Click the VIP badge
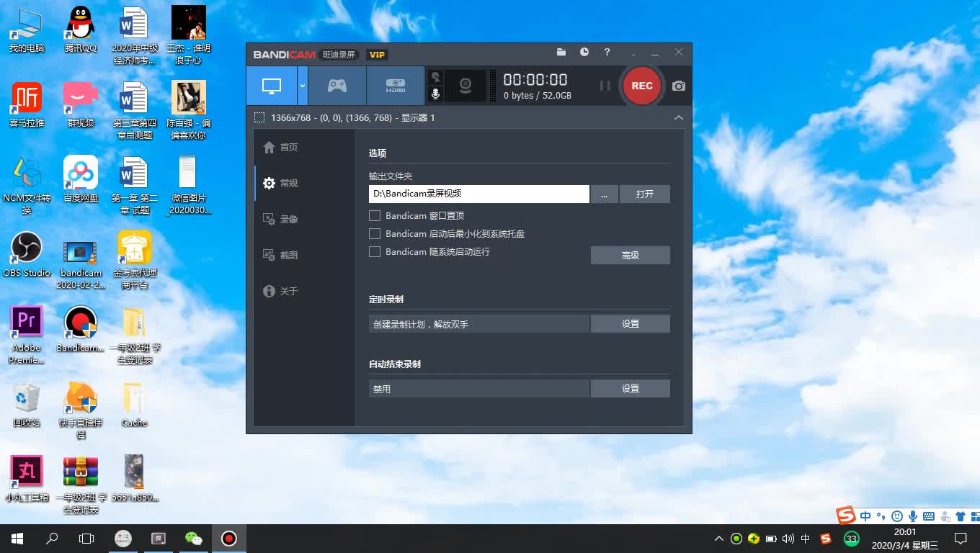 376,55
